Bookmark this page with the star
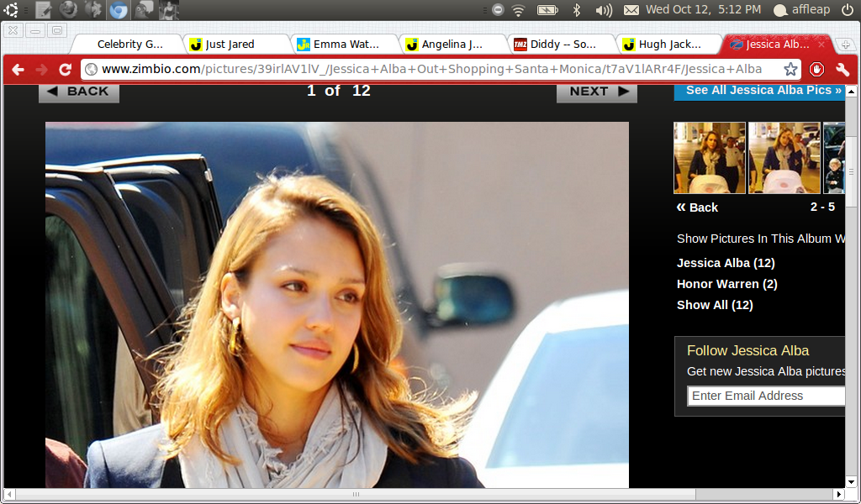861x504 pixels. point(790,69)
